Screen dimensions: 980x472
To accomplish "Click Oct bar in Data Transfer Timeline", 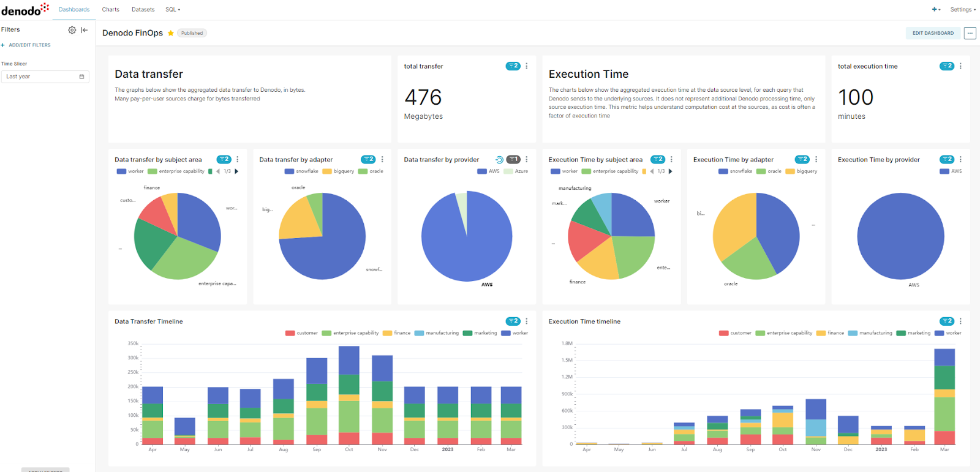I will (349, 395).
